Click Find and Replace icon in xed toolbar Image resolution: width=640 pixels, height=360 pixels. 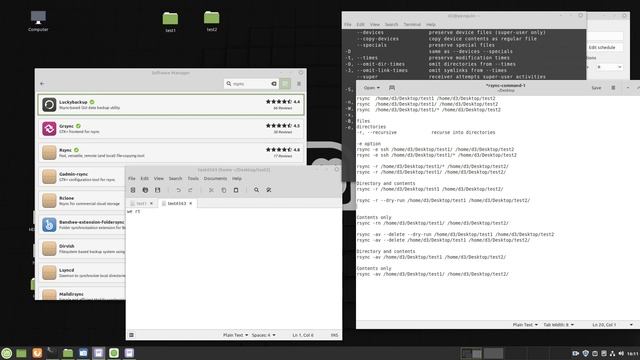pyautogui.click(x=269, y=190)
